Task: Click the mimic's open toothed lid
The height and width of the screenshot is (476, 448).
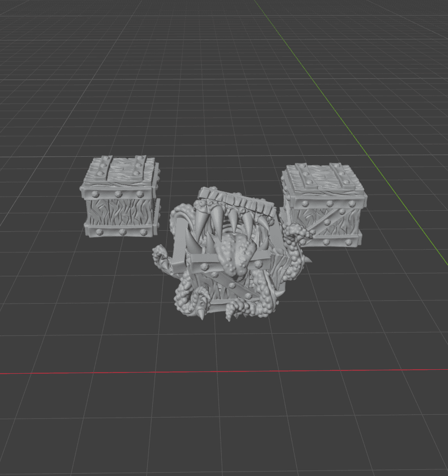Action: pyautogui.click(x=236, y=201)
